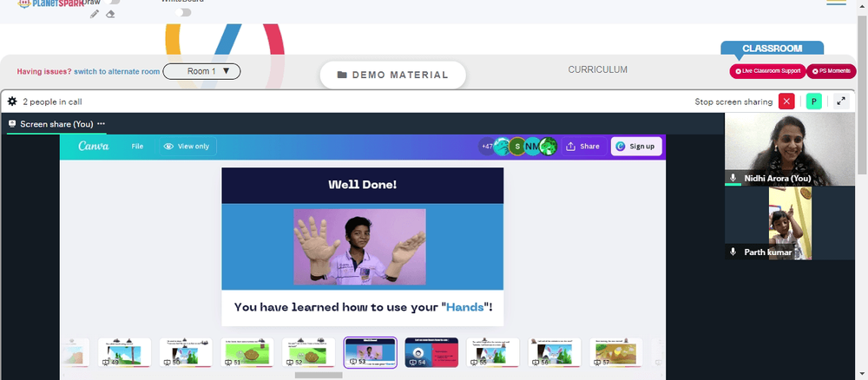Image resolution: width=868 pixels, height=380 pixels.
Task: Open slide thumbnail 54
Action: click(431, 352)
